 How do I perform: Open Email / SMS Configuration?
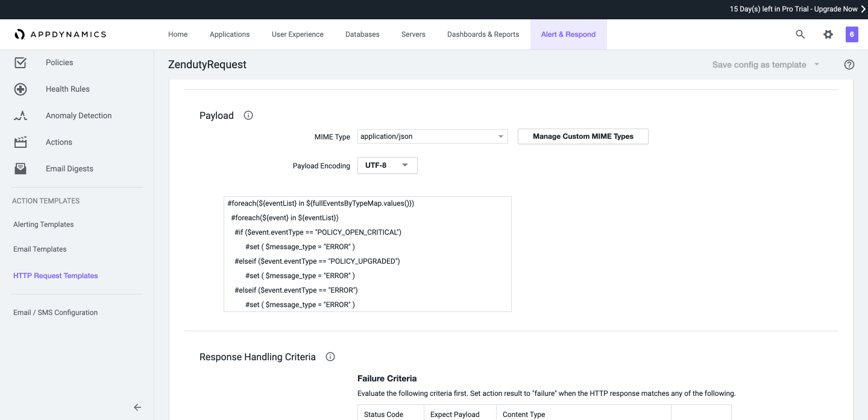[x=55, y=313]
